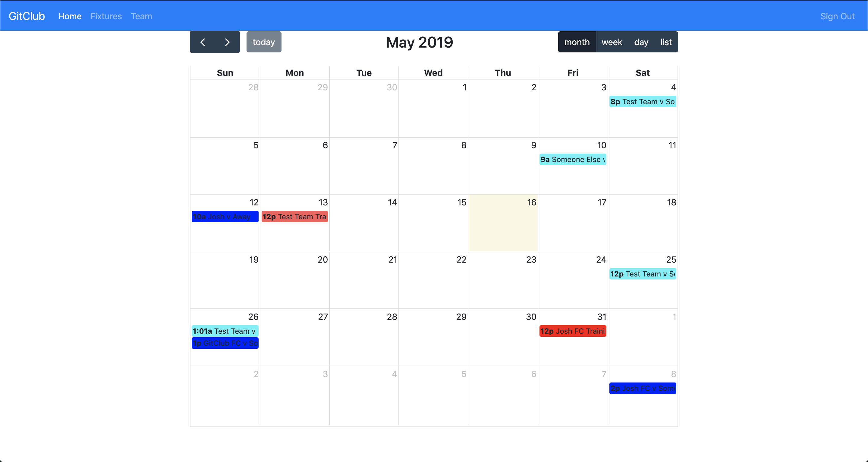Image resolution: width=868 pixels, height=462 pixels.
Task: Switch calendar to day view
Action: (641, 42)
